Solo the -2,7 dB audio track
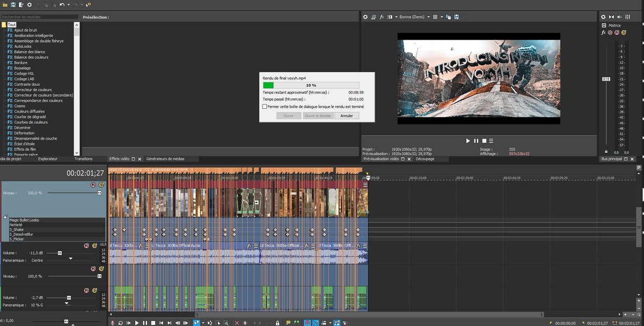This screenshot has height=326, width=644. pos(94,290)
